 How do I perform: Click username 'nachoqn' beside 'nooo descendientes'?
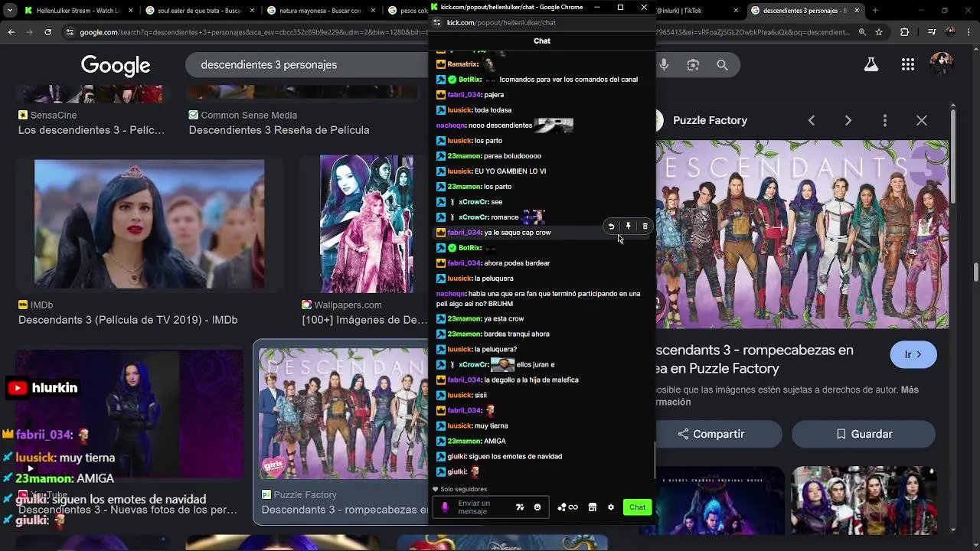point(451,126)
